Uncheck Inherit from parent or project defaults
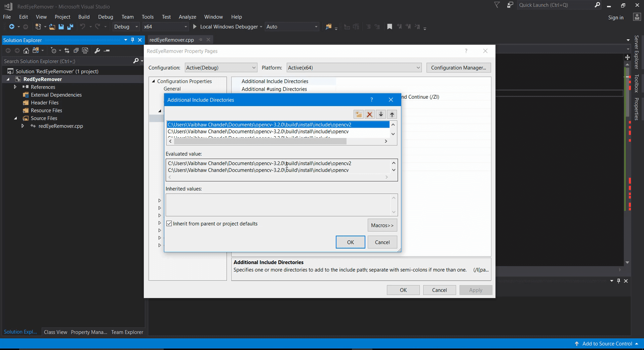 [169, 223]
